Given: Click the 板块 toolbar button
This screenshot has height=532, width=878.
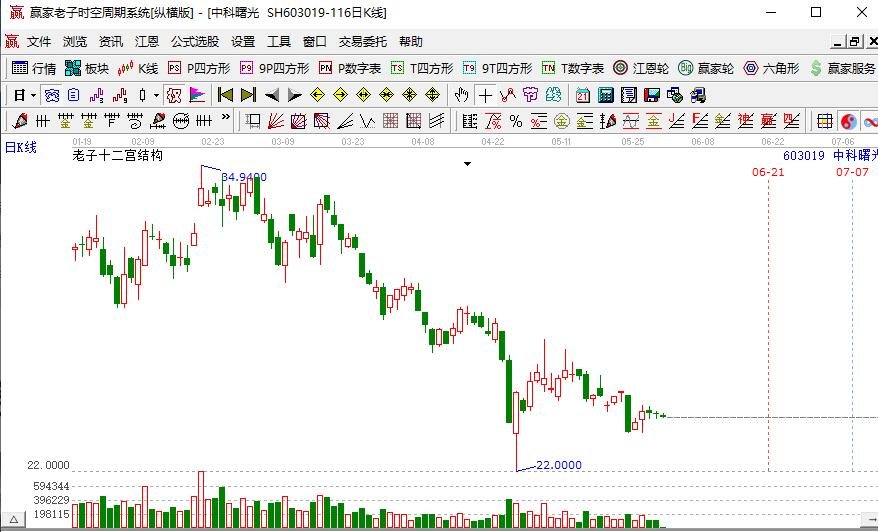Looking at the screenshot, I should (87, 68).
